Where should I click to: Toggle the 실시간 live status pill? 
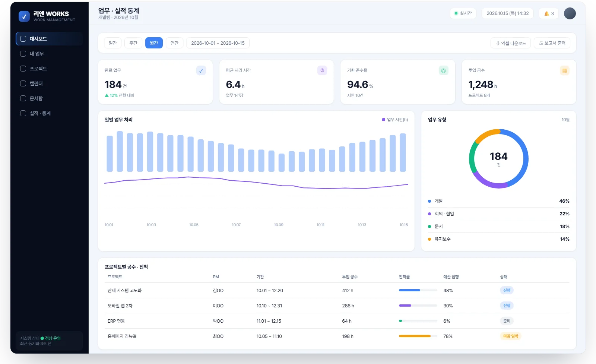(x=463, y=13)
